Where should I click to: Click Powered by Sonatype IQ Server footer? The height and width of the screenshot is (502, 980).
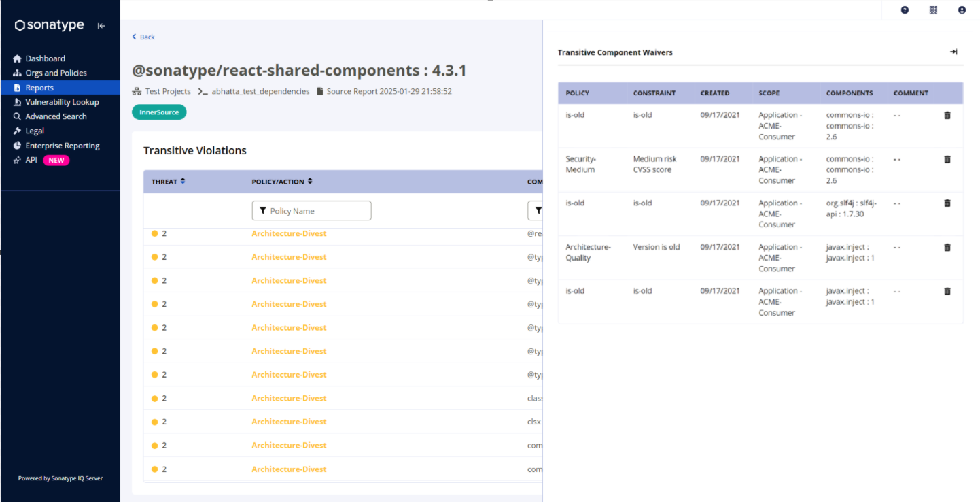pyautogui.click(x=60, y=478)
